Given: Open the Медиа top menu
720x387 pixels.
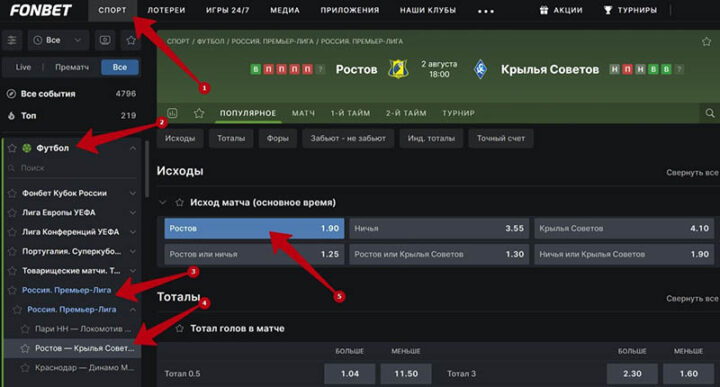Looking at the screenshot, I should tap(285, 10).
